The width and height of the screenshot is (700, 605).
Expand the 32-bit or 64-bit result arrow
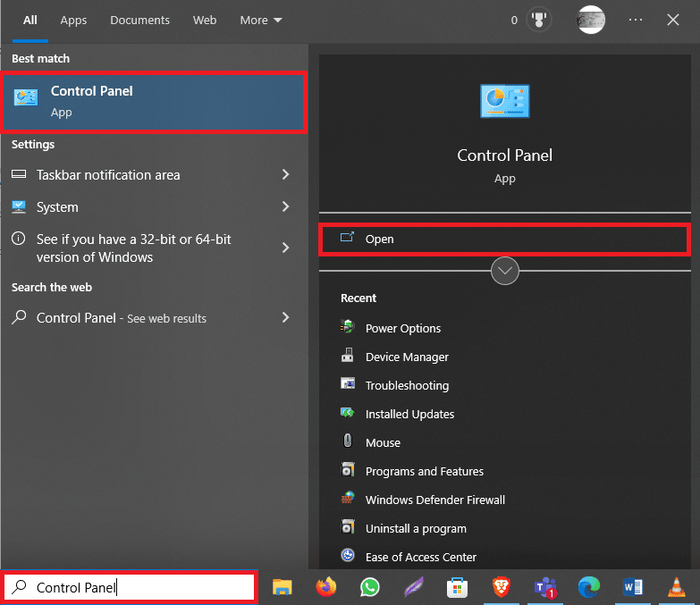[x=286, y=248]
